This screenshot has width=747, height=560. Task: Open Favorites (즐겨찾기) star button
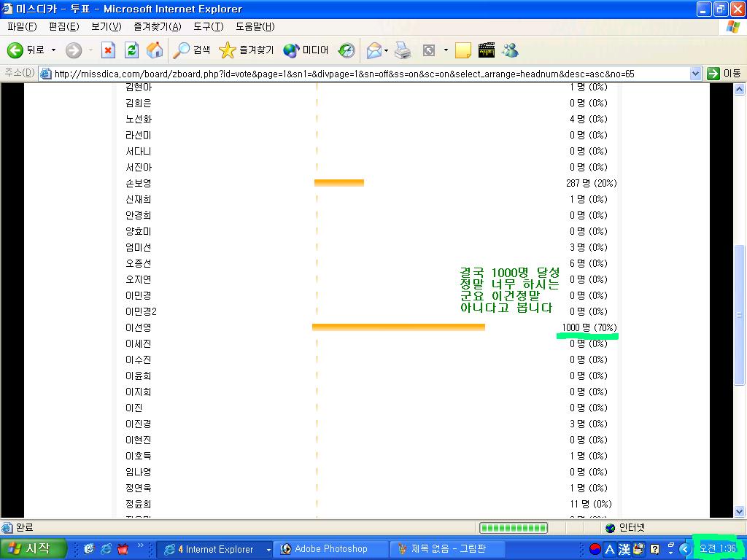(x=246, y=50)
